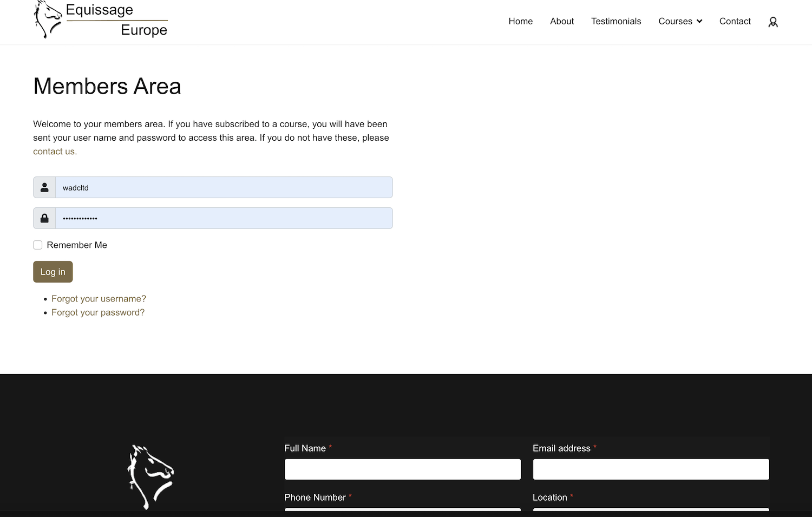Select the Email address input field
This screenshot has width=812, height=517.
click(651, 469)
